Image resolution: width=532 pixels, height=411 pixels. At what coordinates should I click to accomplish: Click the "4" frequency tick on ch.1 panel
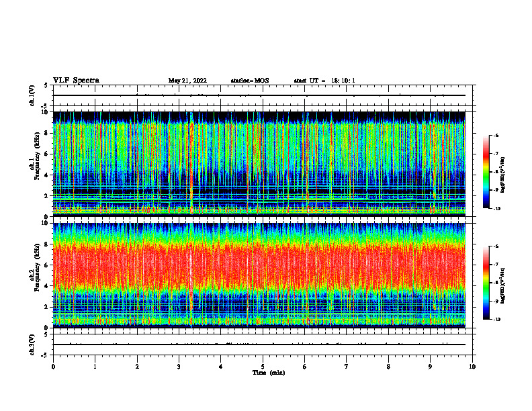click(48, 175)
